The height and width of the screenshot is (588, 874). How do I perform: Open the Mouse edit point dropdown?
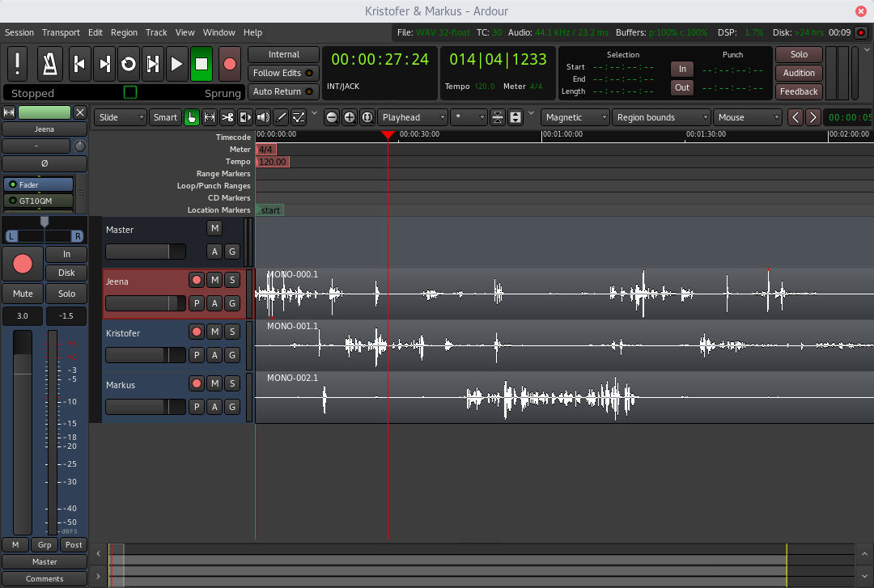[748, 117]
